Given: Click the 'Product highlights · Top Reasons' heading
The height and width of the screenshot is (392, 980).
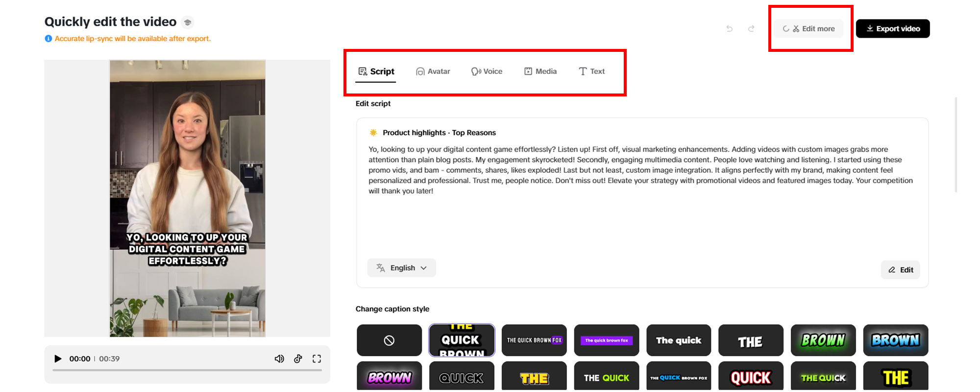Looking at the screenshot, I should click(x=439, y=133).
